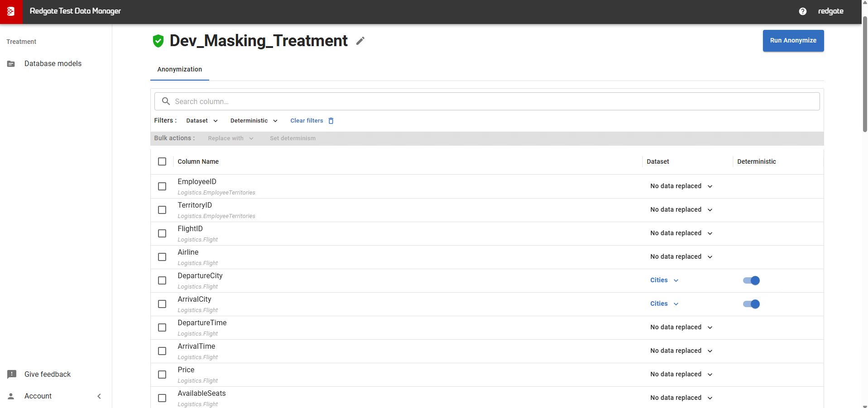Viewport: 868px width, 408px height.
Task: Click the Redgate logo icon
Action: [11, 12]
